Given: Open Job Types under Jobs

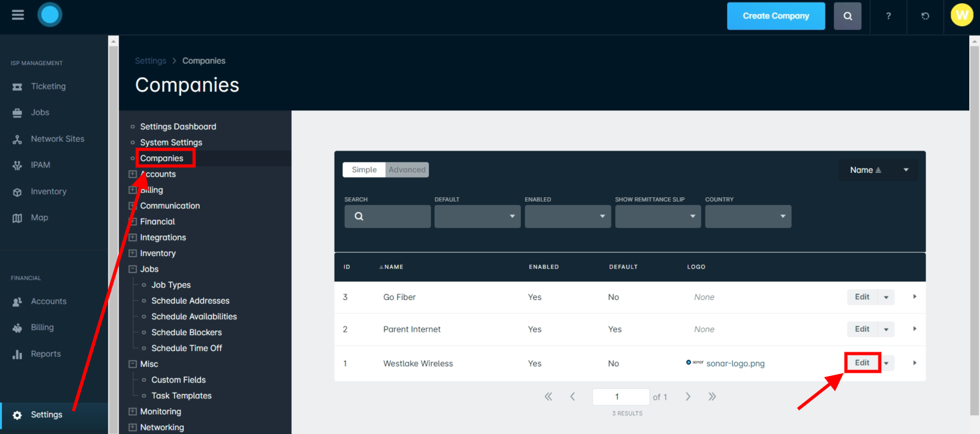Looking at the screenshot, I should [x=171, y=285].
